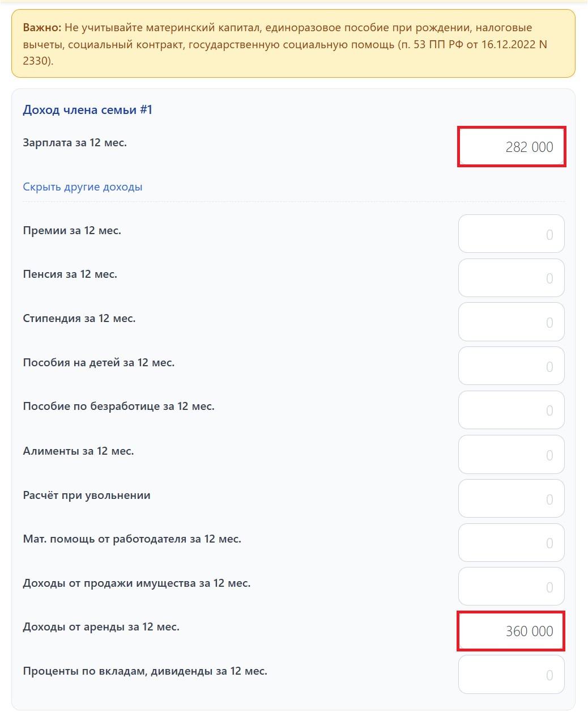This screenshot has width=588, height=724.
Task: Click the 'Стипендия за 12 мес.' input box
Action: 511,322
